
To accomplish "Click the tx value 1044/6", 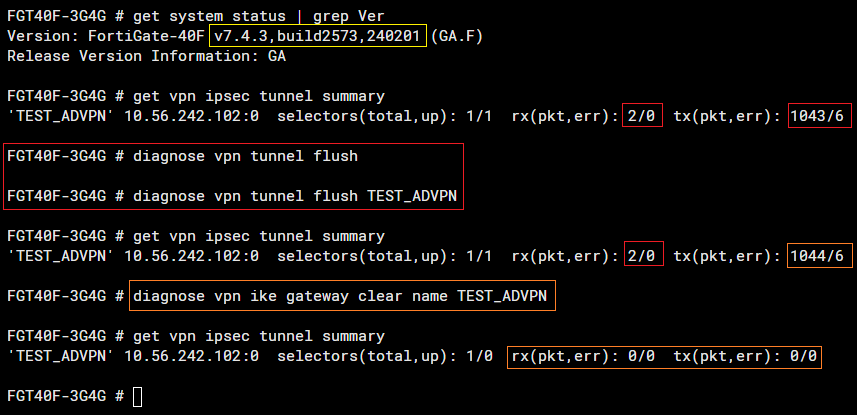I will tap(819, 256).
